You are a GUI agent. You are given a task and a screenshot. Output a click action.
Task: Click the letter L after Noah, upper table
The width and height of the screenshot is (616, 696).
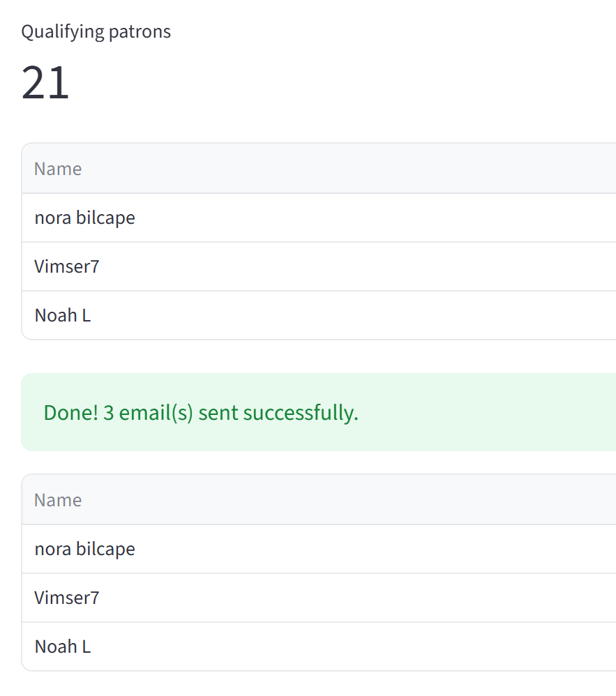point(87,316)
